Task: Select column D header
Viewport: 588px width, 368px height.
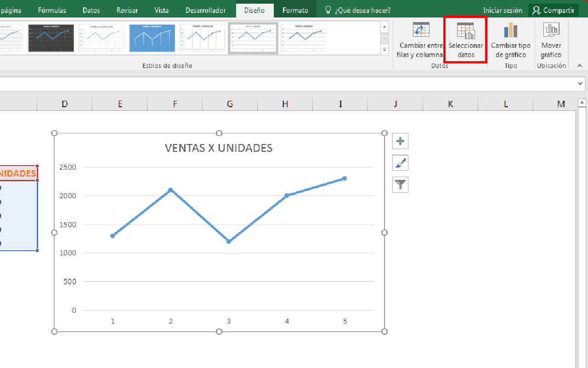Action: [x=65, y=104]
